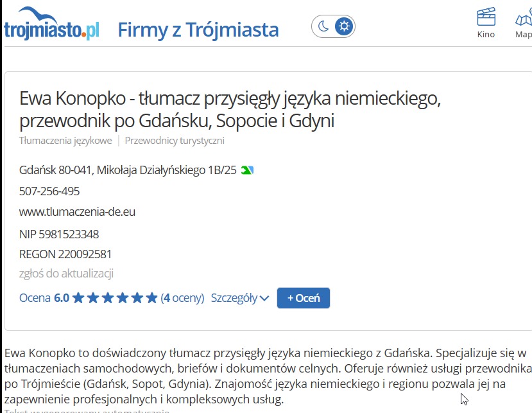Click zgłoś do aktualizacji text
This screenshot has width=532, height=413.
click(x=66, y=273)
